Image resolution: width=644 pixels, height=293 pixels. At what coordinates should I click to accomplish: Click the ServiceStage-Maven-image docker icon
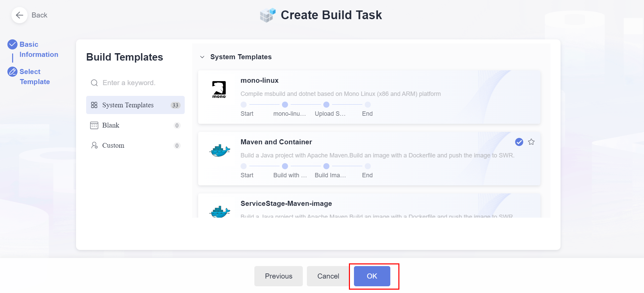click(x=220, y=212)
